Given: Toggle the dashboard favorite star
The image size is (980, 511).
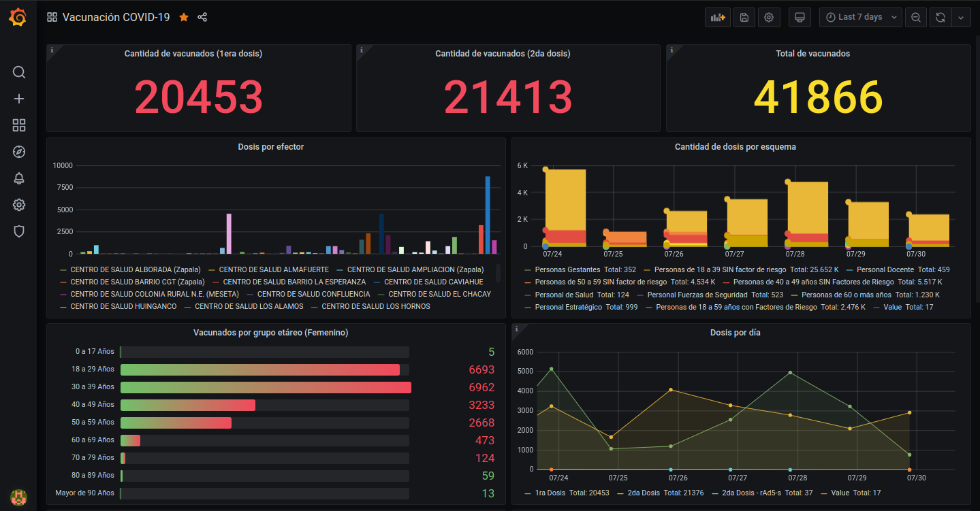Looking at the screenshot, I should pyautogui.click(x=184, y=17).
